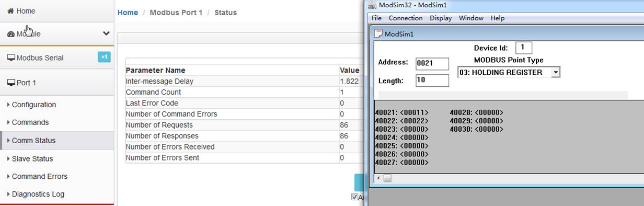Click the Number of Responses row label
The image size is (644, 206).
(161, 136)
